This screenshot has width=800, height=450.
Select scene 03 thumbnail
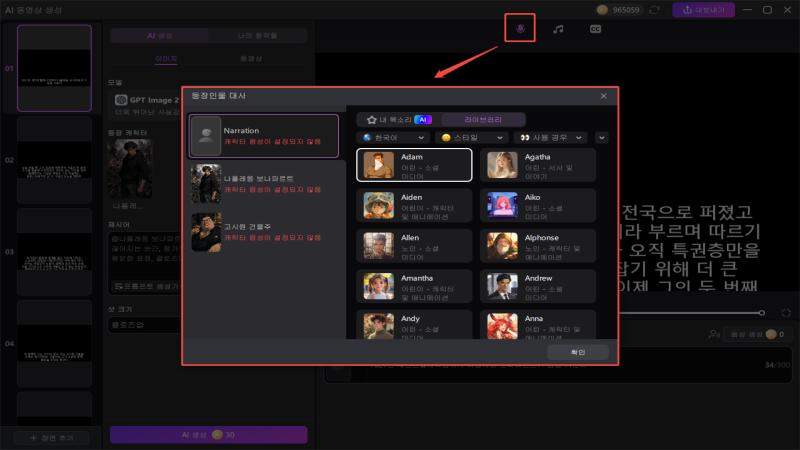coord(55,252)
